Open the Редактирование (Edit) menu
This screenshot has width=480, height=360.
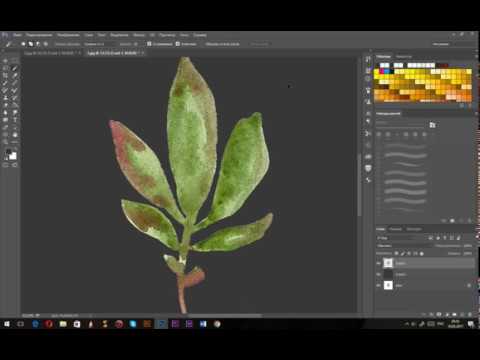click(39, 35)
